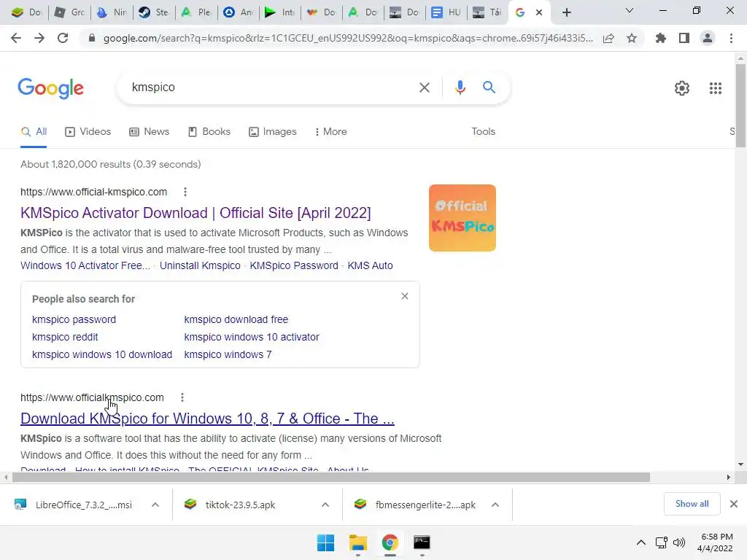Open the Chrome profile avatar

coord(708,38)
